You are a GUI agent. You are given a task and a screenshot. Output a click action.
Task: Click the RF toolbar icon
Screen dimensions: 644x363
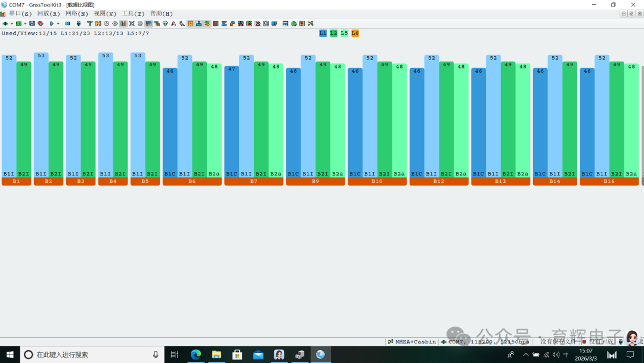click(274, 23)
